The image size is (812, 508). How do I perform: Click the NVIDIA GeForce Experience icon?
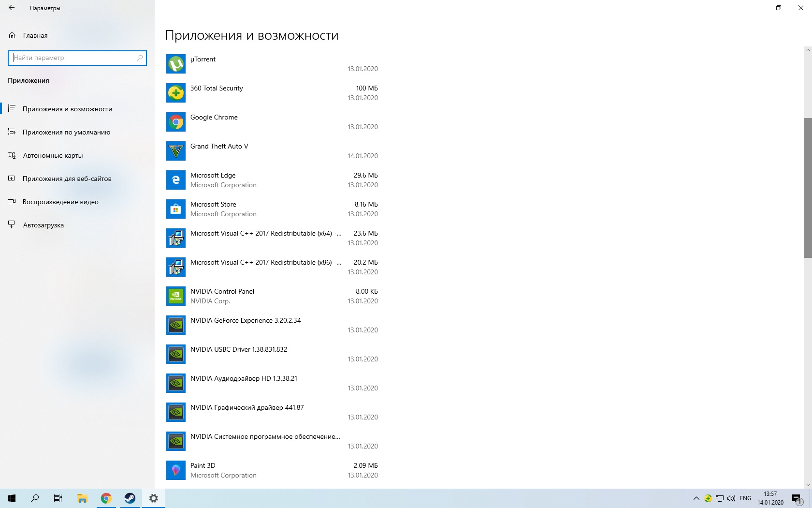176,325
